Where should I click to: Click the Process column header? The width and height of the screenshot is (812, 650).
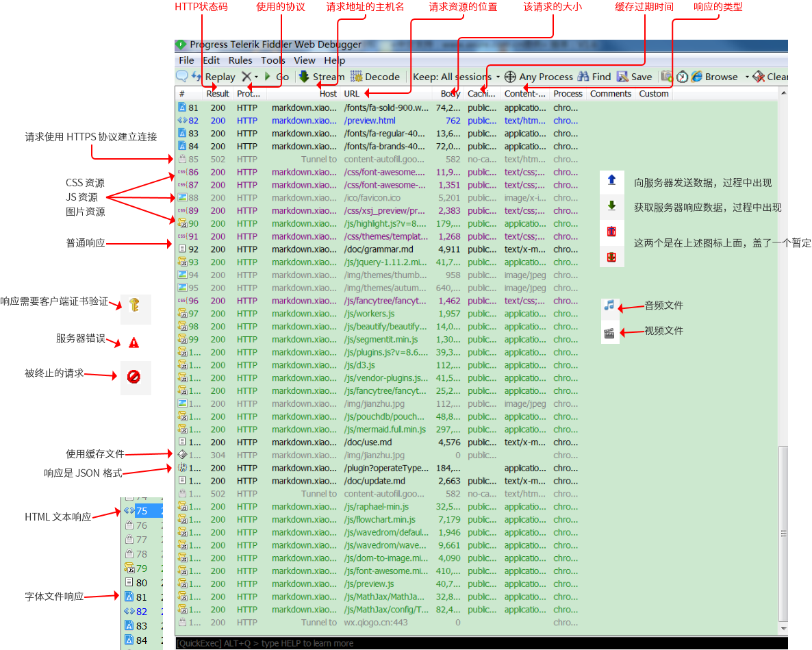(x=568, y=94)
